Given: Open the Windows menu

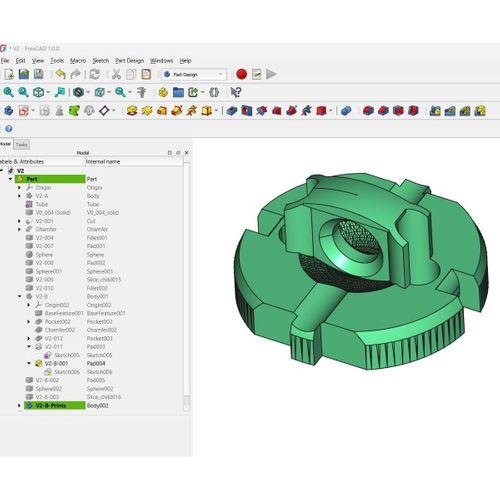Looking at the screenshot, I should [161, 61].
